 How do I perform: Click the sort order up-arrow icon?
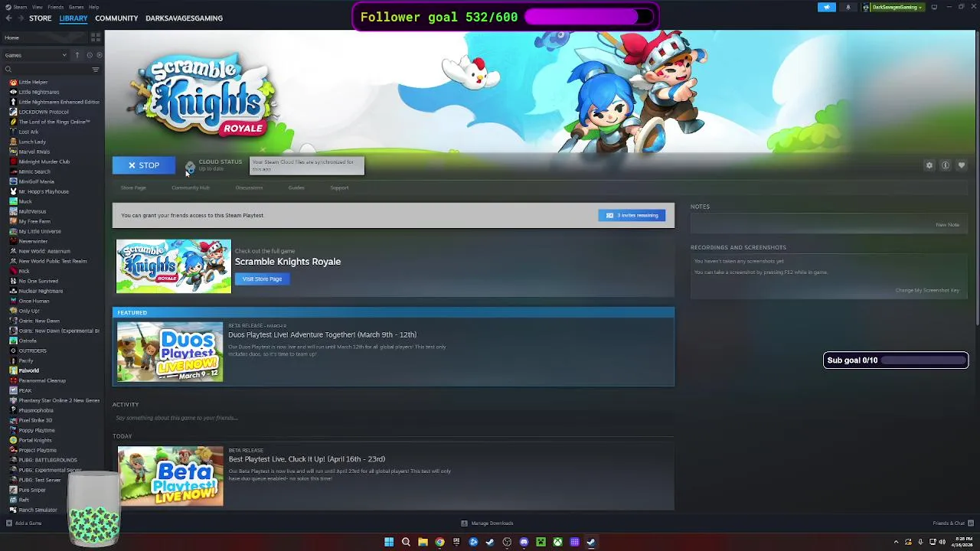(77, 55)
